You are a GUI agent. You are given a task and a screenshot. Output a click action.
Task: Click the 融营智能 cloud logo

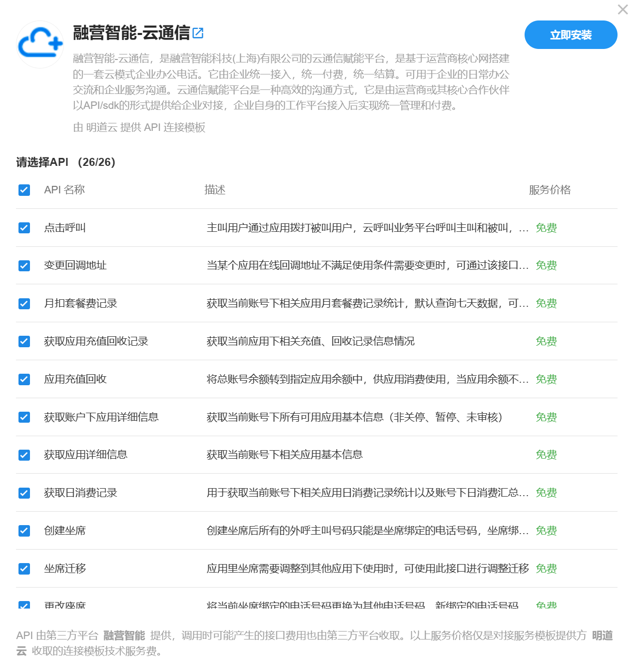point(40,44)
